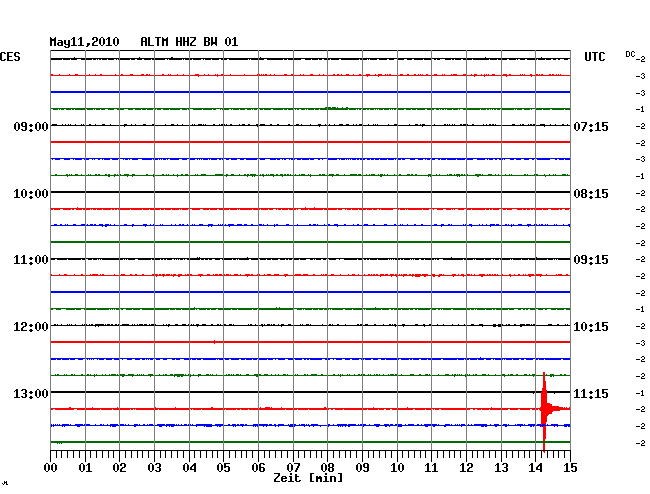Click the 01 minute axis label
The image size is (650, 494).
point(85,468)
